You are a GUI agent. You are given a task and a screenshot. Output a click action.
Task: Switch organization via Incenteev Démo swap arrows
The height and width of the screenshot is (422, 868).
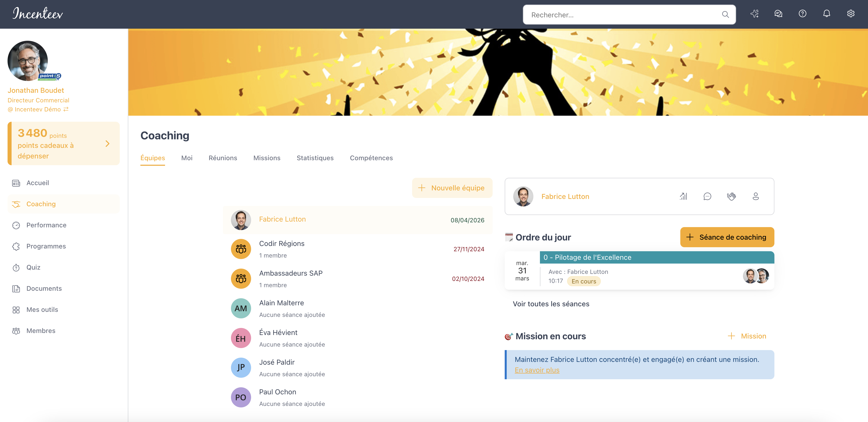click(66, 109)
